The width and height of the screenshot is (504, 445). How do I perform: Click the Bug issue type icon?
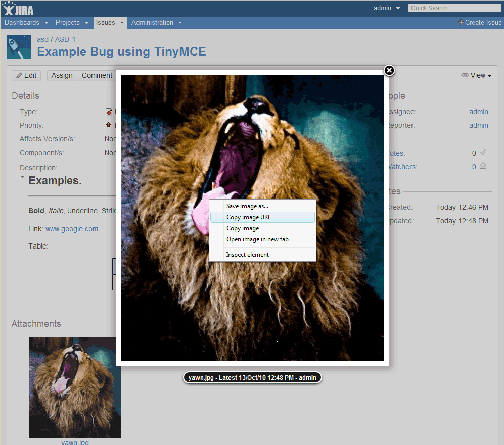pyautogui.click(x=109, y=112)
